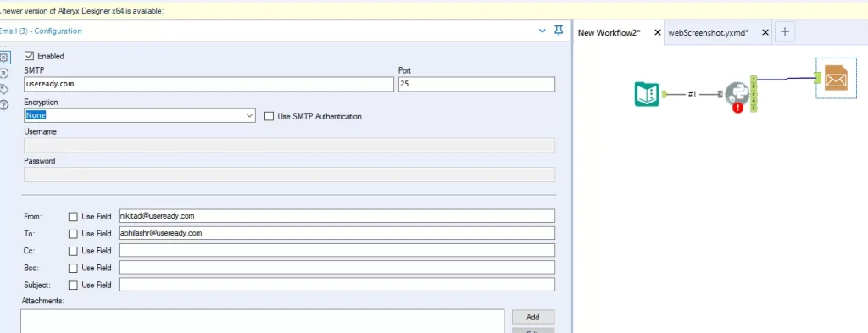Check Use Field for Subject
The image size is (868, 333).
[73, 286]
